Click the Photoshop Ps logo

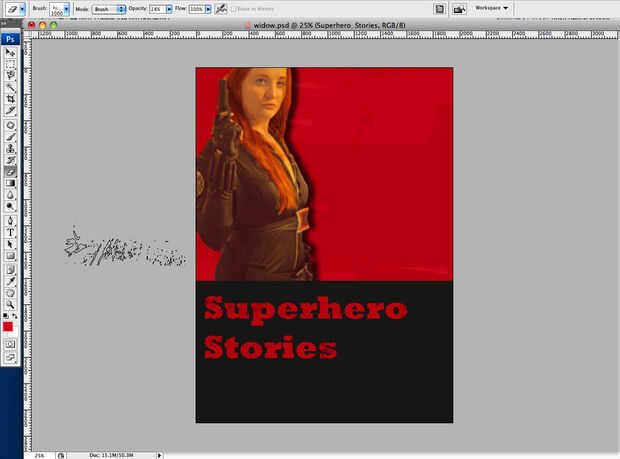(x=10, y=39)
